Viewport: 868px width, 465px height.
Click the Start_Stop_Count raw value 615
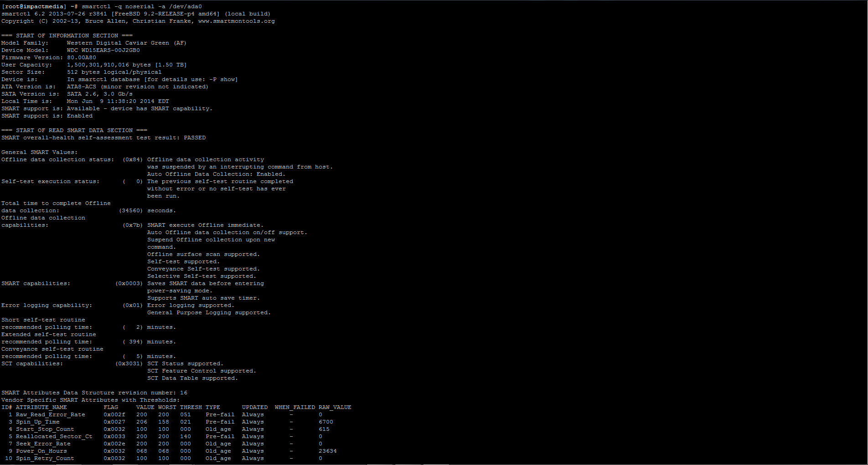pos(324,429)
